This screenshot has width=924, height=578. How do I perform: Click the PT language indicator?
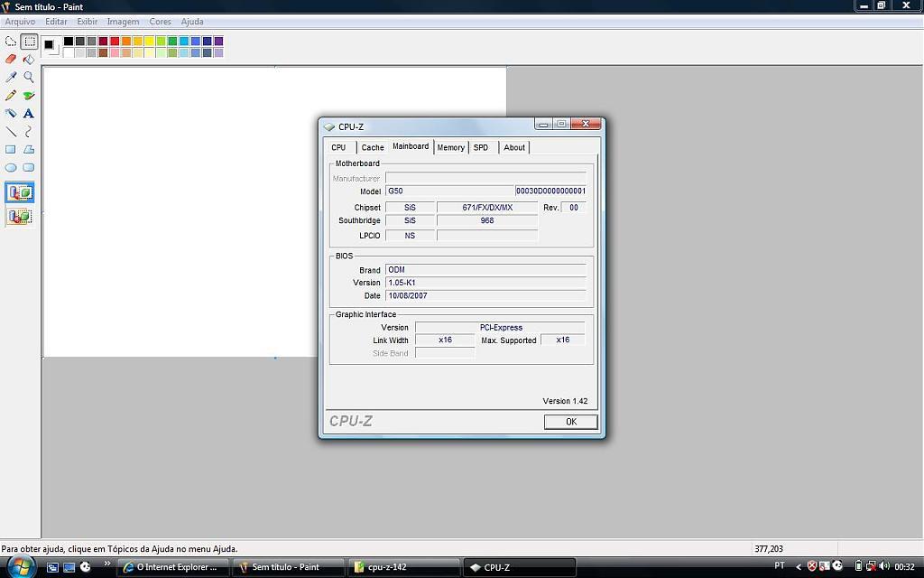(x=780, y=565)
